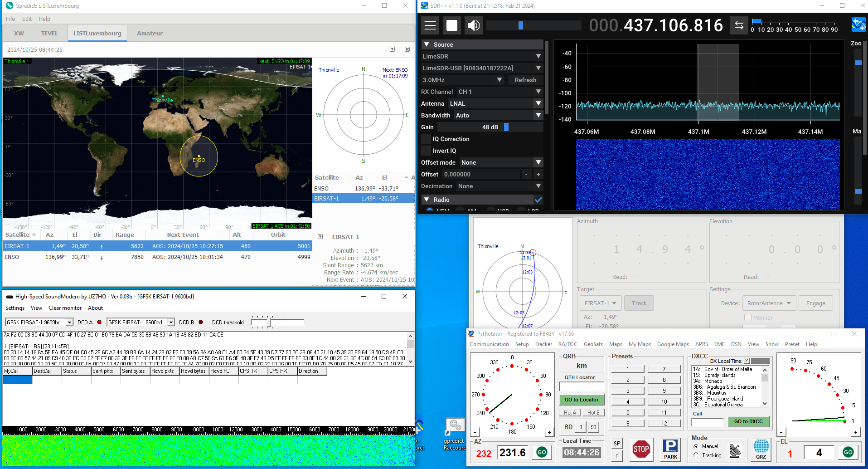Open the LimeSDR source dropdown

[482, 56]
